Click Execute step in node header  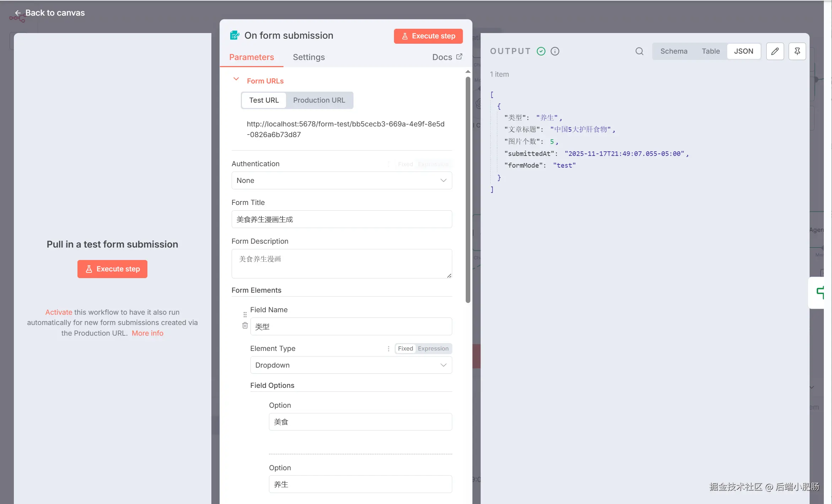(x=428, y=36)
